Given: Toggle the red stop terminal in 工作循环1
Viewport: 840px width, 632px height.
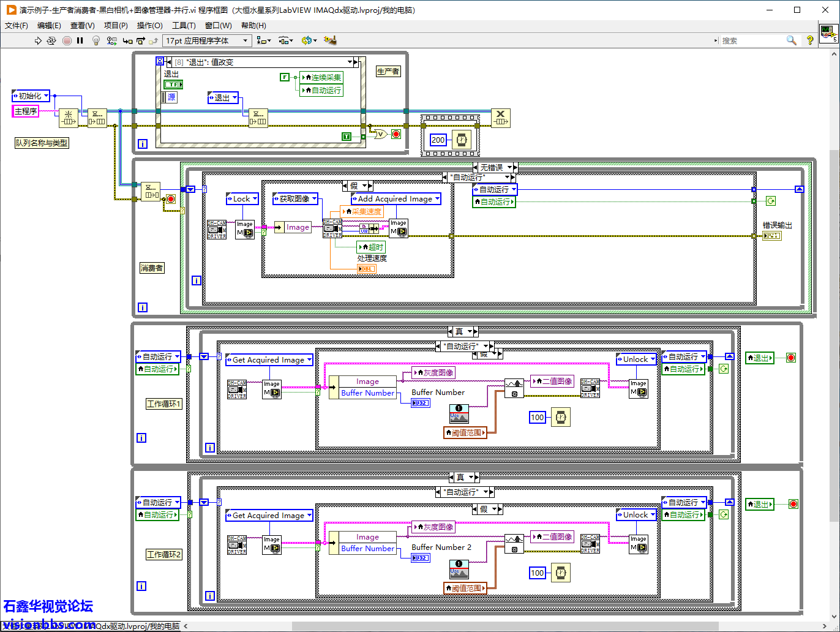Looking at the screenshot, I should point(791,358).
